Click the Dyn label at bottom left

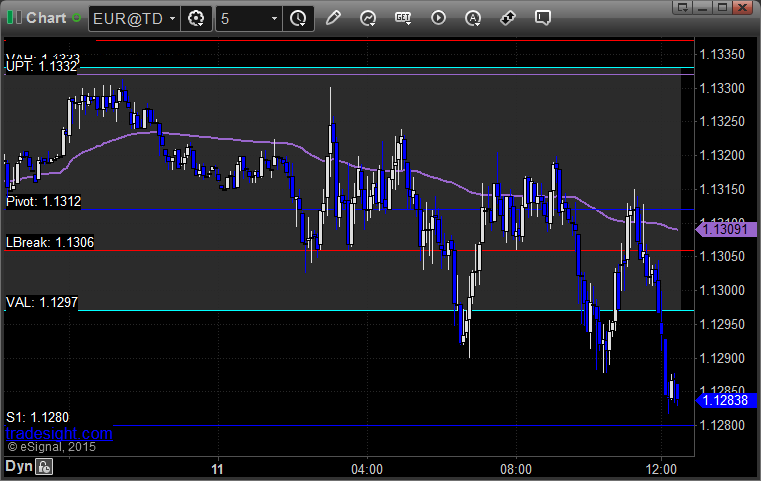click(19, 466)
